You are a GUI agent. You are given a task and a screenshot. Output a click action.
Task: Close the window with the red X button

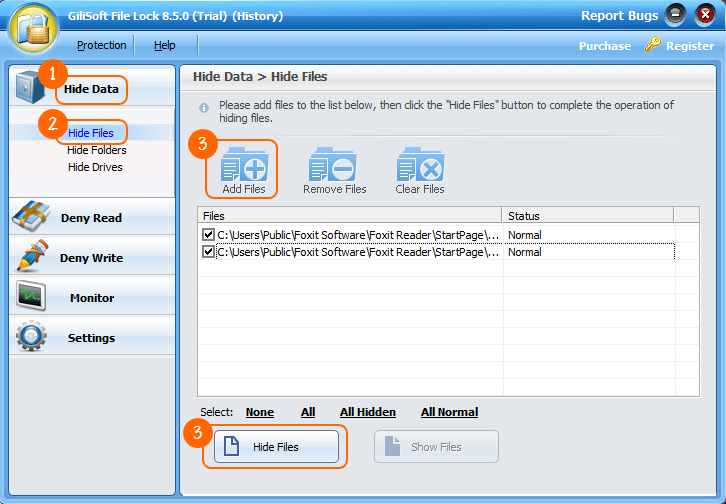pyautogui.click(x=705, y=15)
